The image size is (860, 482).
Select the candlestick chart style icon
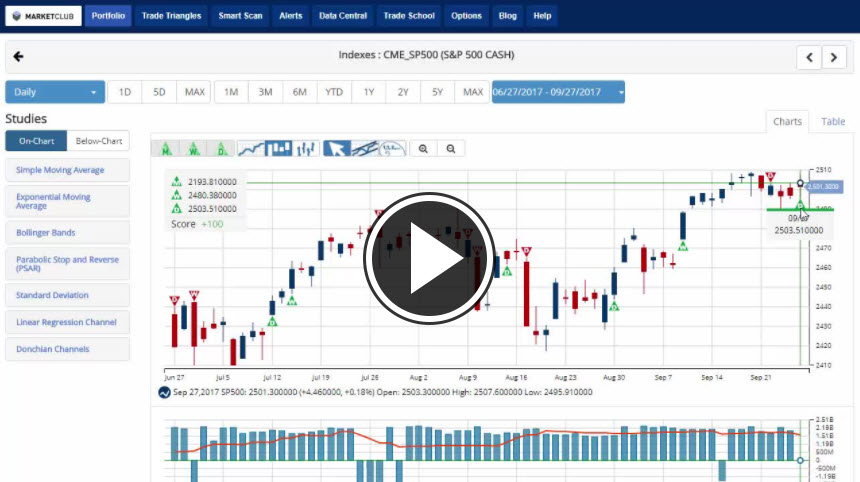[x=279, y=148]
